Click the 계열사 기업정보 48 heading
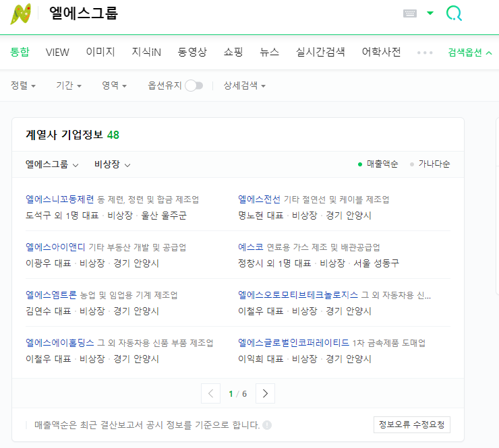 click(x=73, y=135)
